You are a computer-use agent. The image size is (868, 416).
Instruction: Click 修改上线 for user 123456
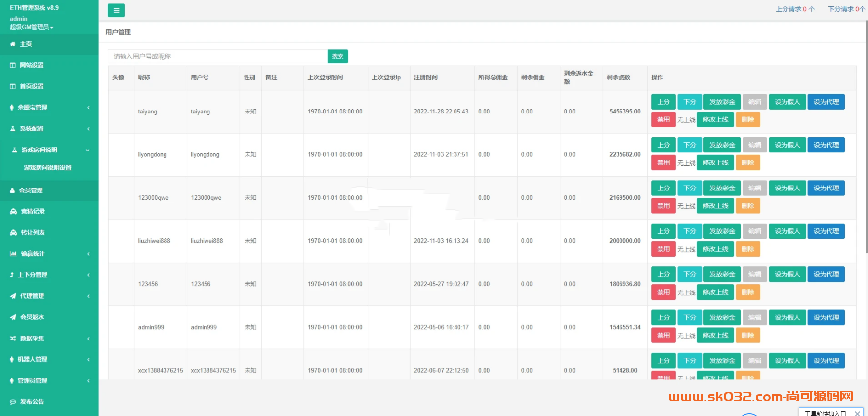pos(715,292)
